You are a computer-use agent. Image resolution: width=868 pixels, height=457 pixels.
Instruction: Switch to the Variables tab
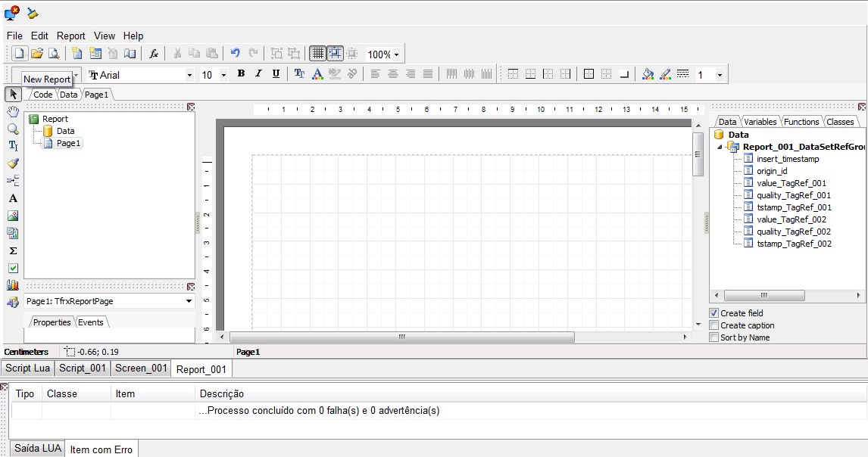(760, 122)
